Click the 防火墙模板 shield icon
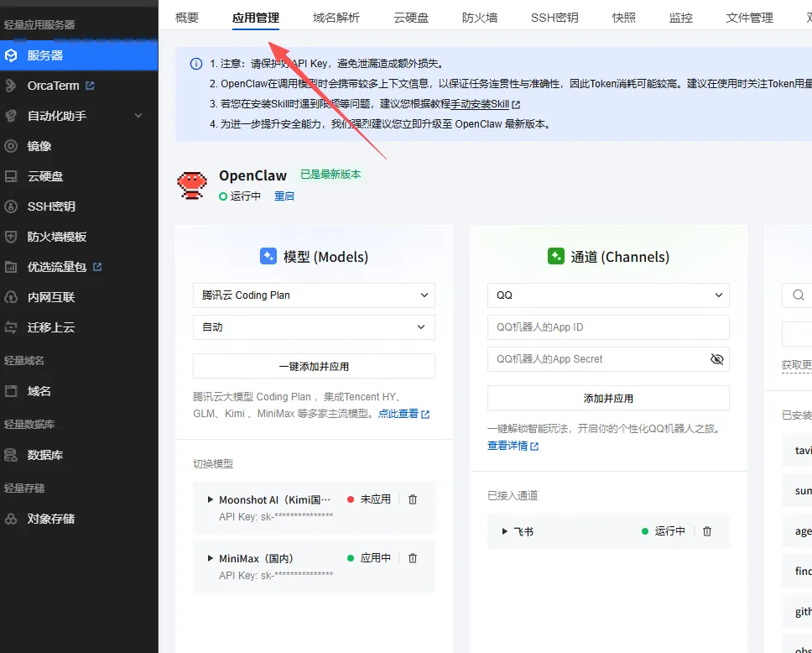Screen dimensions: 812x653 click(11, 237)
